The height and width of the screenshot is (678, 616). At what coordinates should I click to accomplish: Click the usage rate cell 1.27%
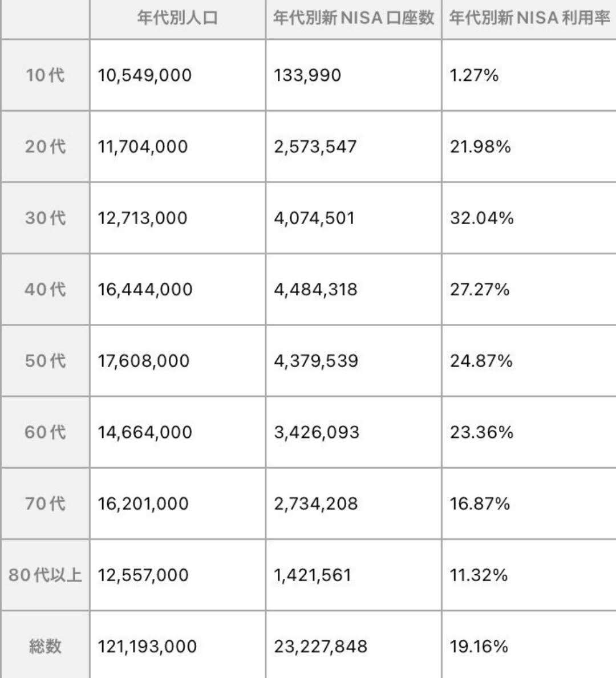(x=474, y=76)
